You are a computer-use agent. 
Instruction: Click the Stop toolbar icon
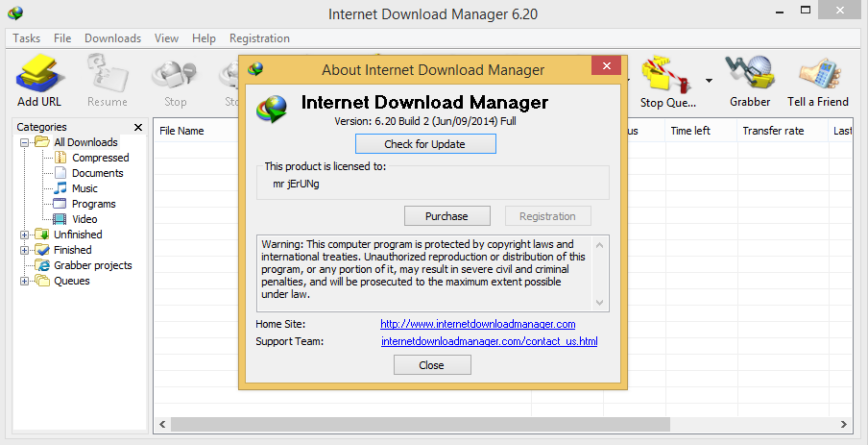pos(175,73)
